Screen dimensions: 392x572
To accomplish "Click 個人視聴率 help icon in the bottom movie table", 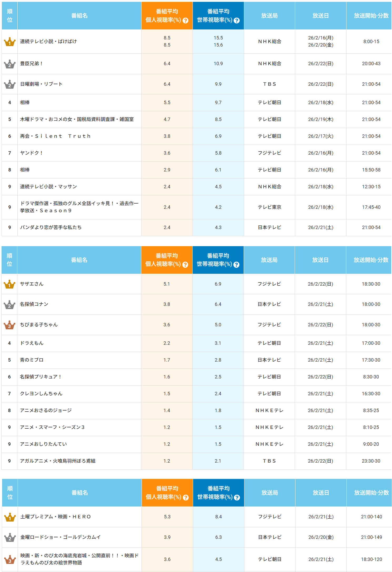I will [186, 497].
